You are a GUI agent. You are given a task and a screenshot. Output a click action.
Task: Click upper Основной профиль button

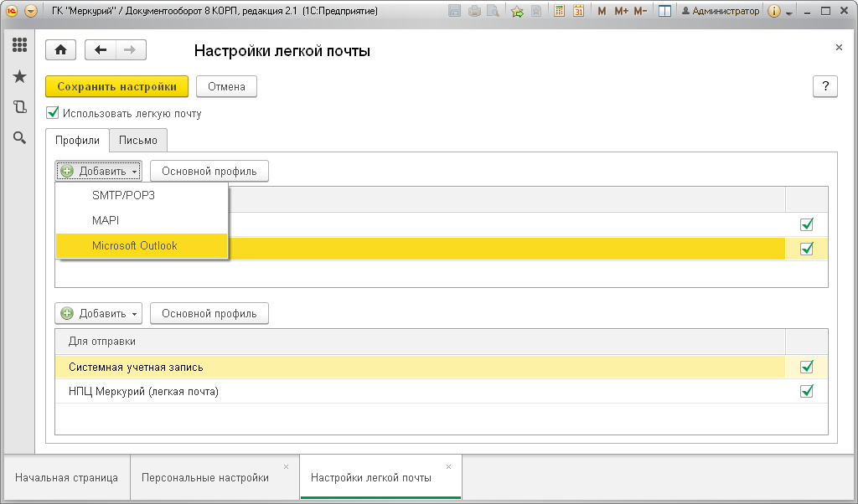click(209, 171)
